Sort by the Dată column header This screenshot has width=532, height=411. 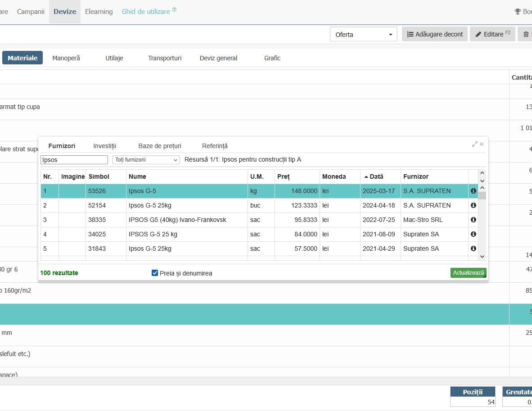(x=376, y=176)
